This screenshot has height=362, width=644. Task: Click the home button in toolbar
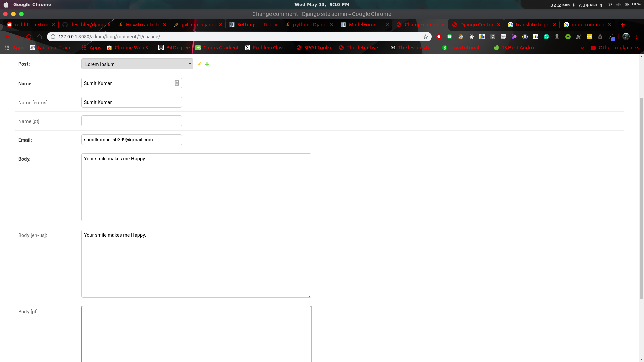point(40,37)
